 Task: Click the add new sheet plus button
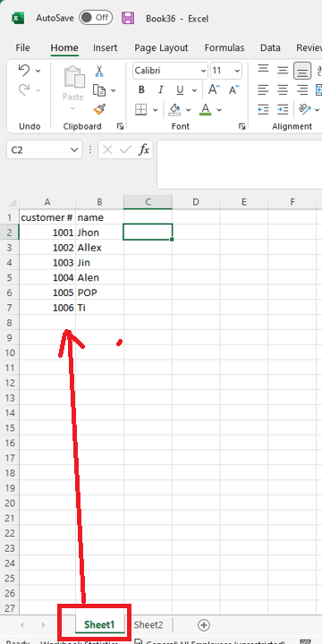tap(204, 625)
